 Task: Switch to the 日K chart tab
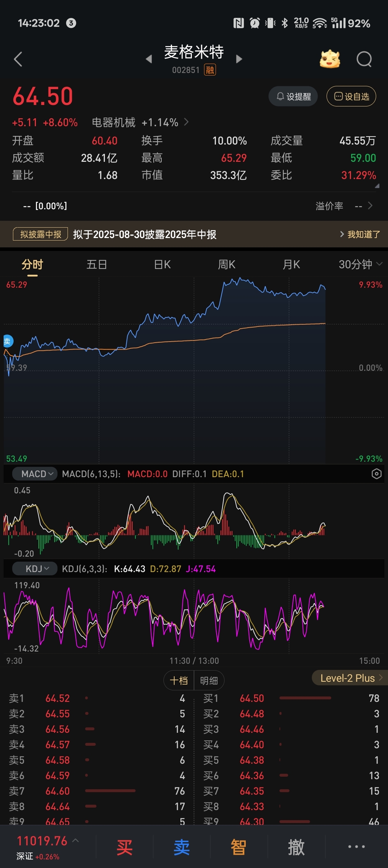click(162, 265)
